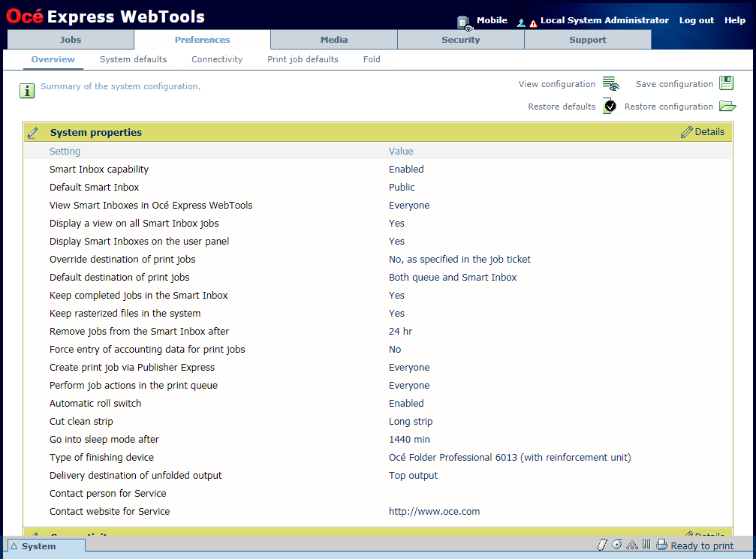
Task: Open the Help link
Action: tap(735, 20)
